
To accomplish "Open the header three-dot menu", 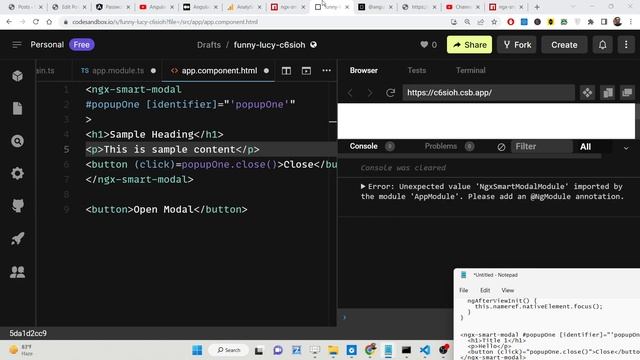I will click(x=626, y=45).
